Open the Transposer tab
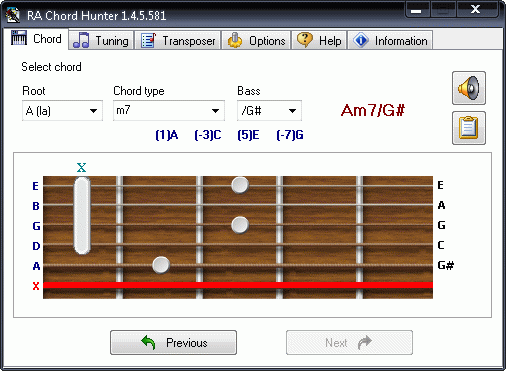 pyautogui.click(x=178, y=40)
